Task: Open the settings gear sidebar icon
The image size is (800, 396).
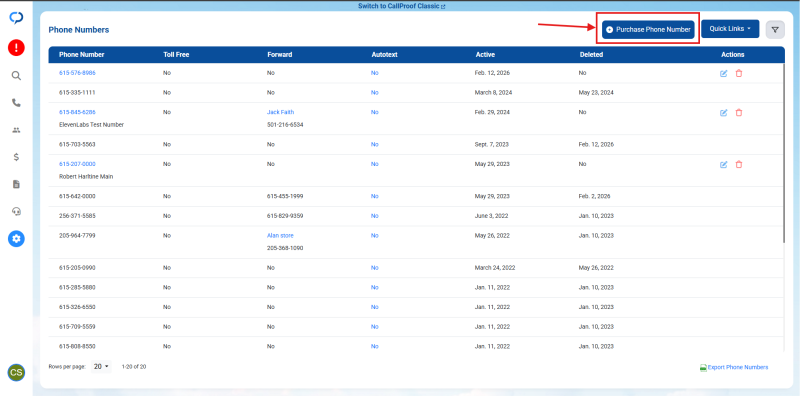Action: click(16, 238)
